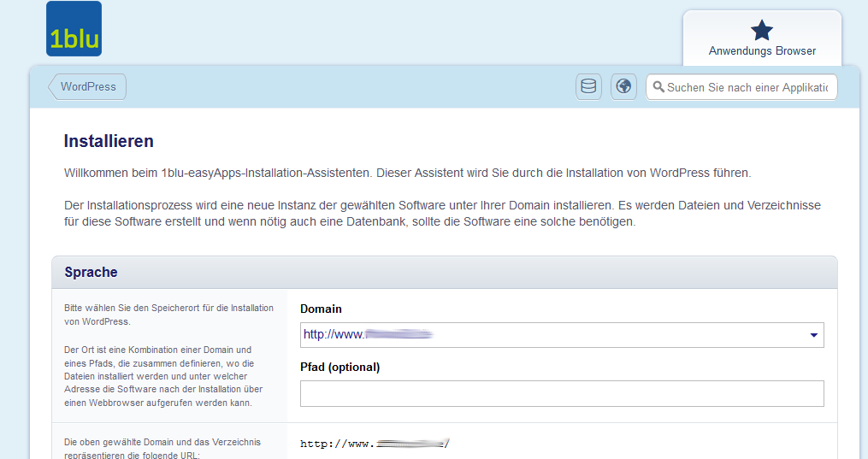The image size is (868, 459).
Task: Click the magnifier icon in search box
Action: 658,87
